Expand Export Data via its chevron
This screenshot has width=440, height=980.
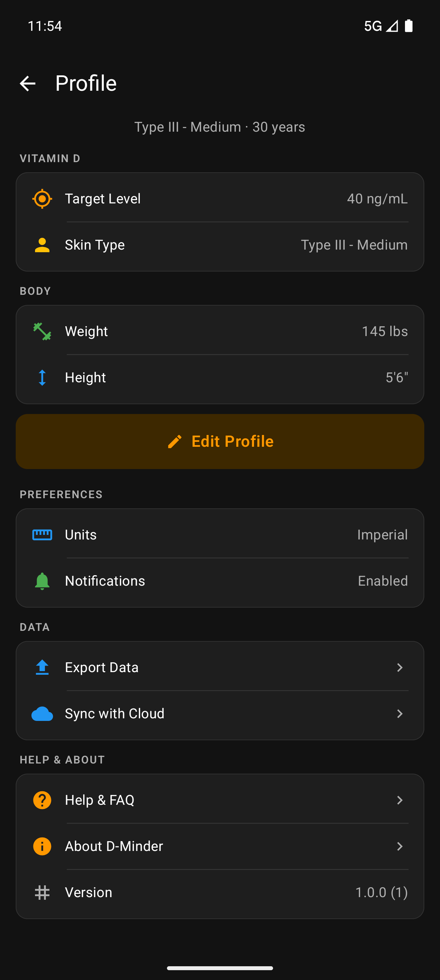(x=399, y=667)
